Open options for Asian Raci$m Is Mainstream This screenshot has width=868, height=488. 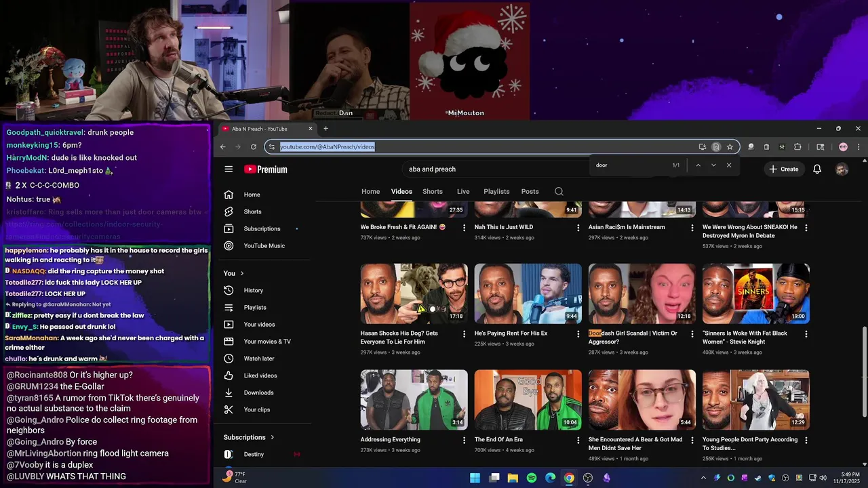pos(692,228)
